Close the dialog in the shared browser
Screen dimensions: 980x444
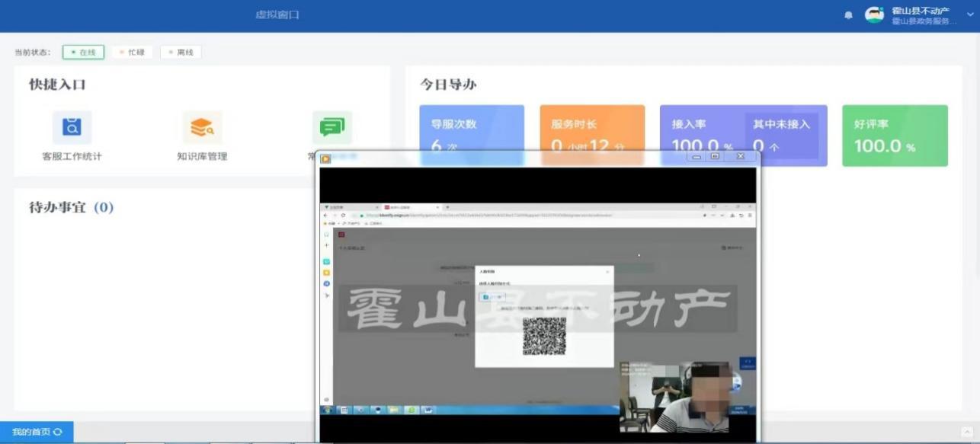coord(607,271)
